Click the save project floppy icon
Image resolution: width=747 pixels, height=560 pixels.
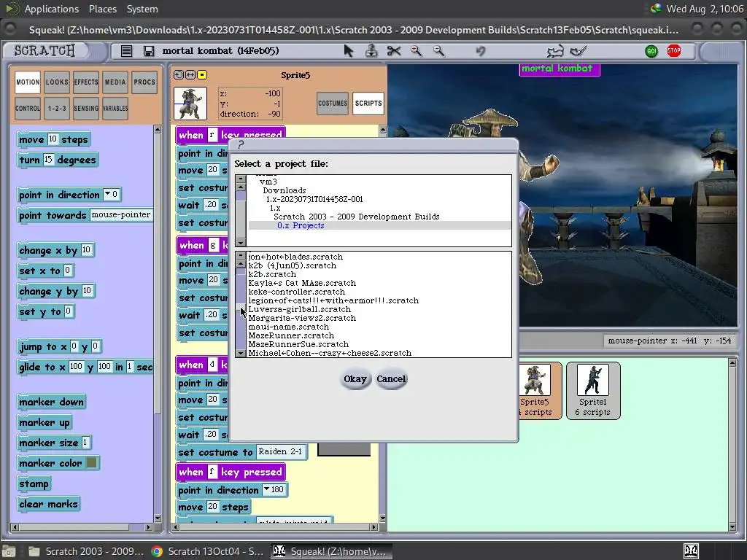coord(149,51)
